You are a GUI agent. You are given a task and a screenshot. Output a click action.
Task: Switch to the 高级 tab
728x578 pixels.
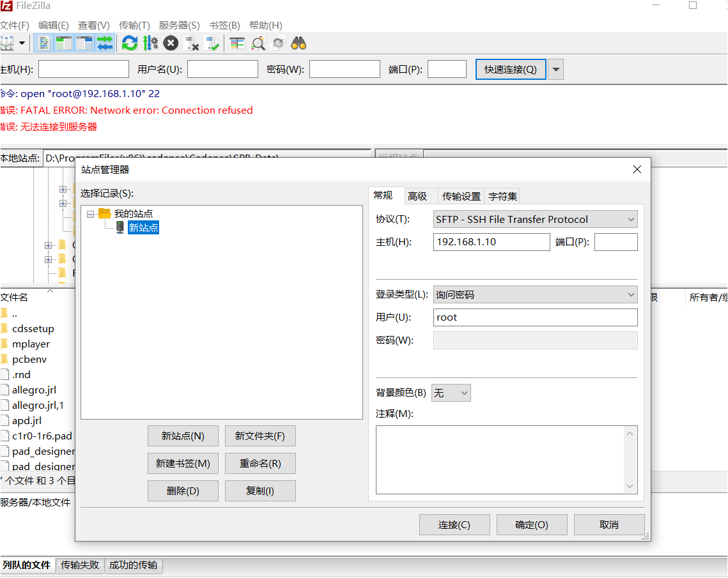pos(420,196)
